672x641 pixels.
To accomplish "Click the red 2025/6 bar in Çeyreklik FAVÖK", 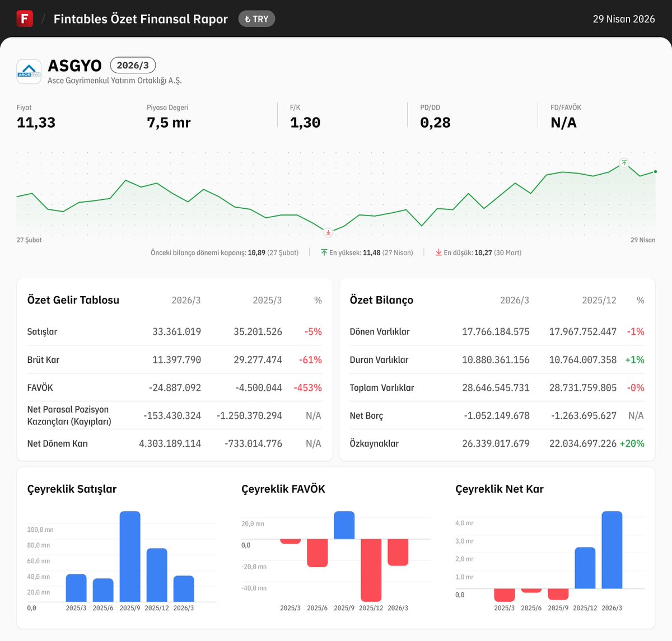I will [x=318, y=553].
